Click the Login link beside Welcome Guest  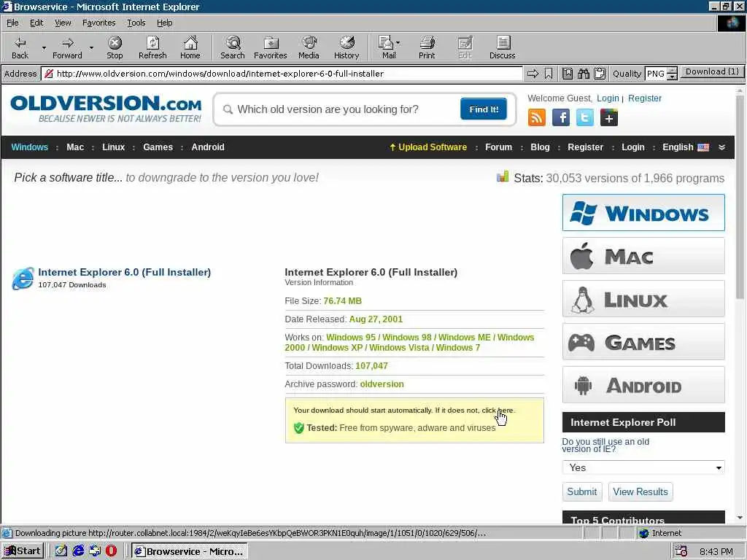click(x=608, y=98)
